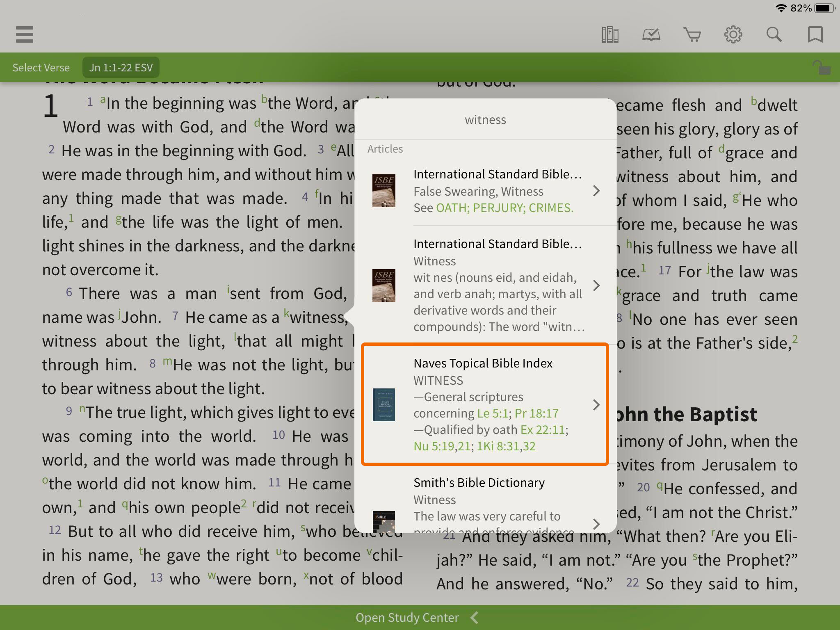Open the hamburger main menu
Image resolution: width=840 pixels, height=630 pixels.
click(25, 34)
